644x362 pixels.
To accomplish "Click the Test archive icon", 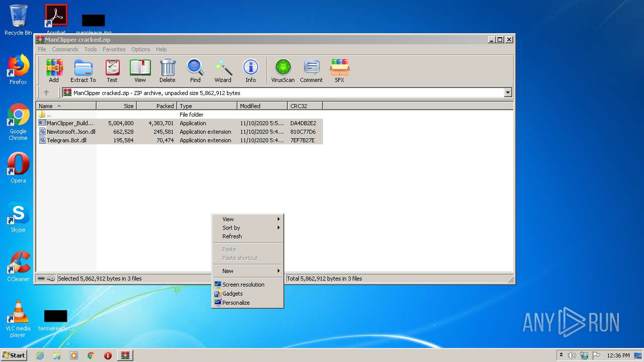I will point(112,71).
